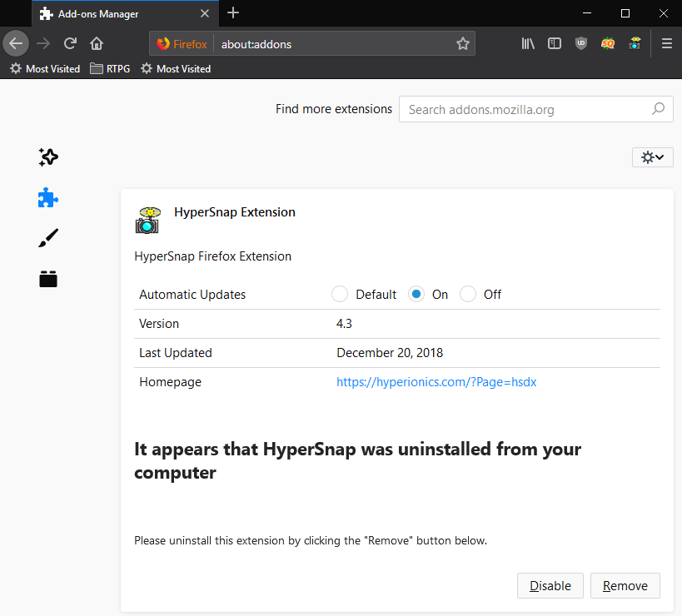This screenshot has width=682, height=616.
Task: Open the orange SQ extension icon
Action: coord(608,43)
